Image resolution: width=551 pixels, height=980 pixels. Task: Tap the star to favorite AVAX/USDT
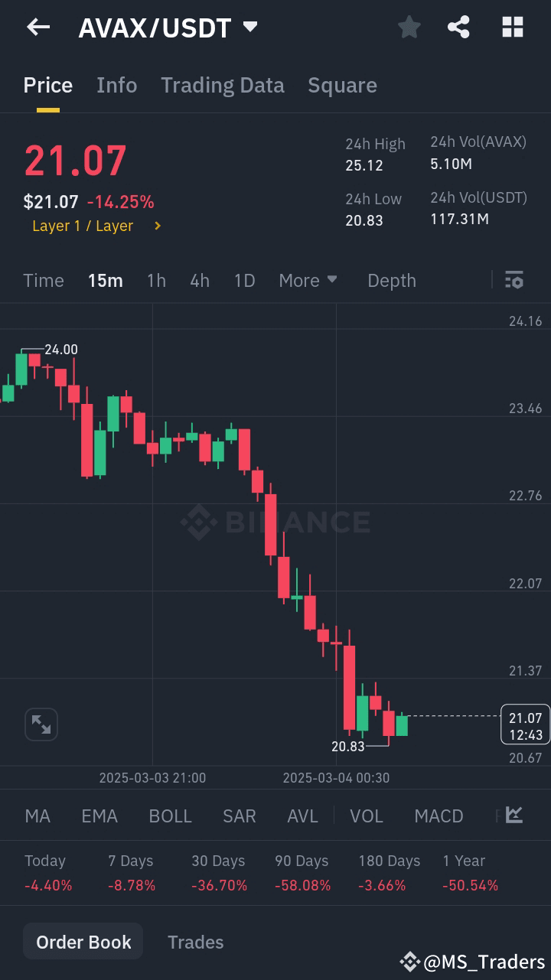click(x=409, y=27)
